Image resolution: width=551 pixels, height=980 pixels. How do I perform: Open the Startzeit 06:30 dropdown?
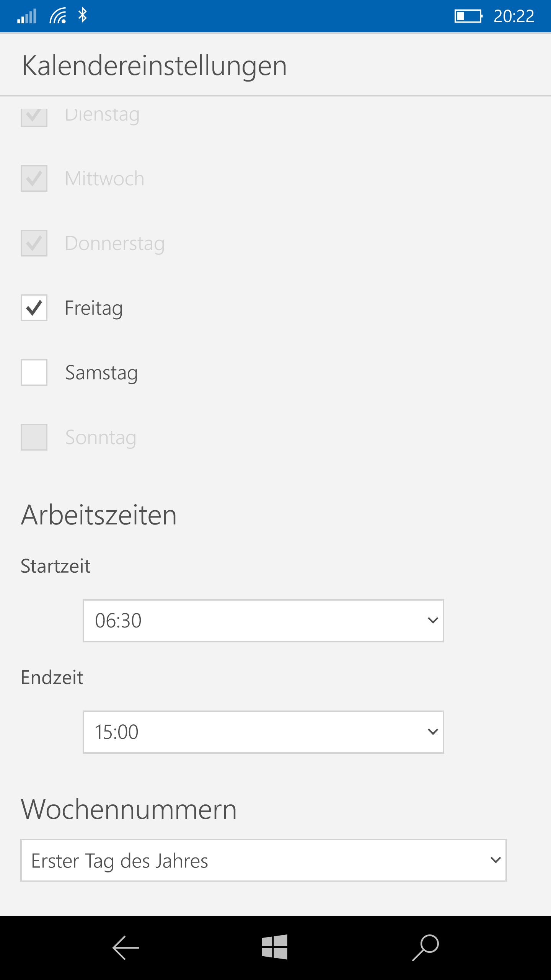[x=263, y=621]
